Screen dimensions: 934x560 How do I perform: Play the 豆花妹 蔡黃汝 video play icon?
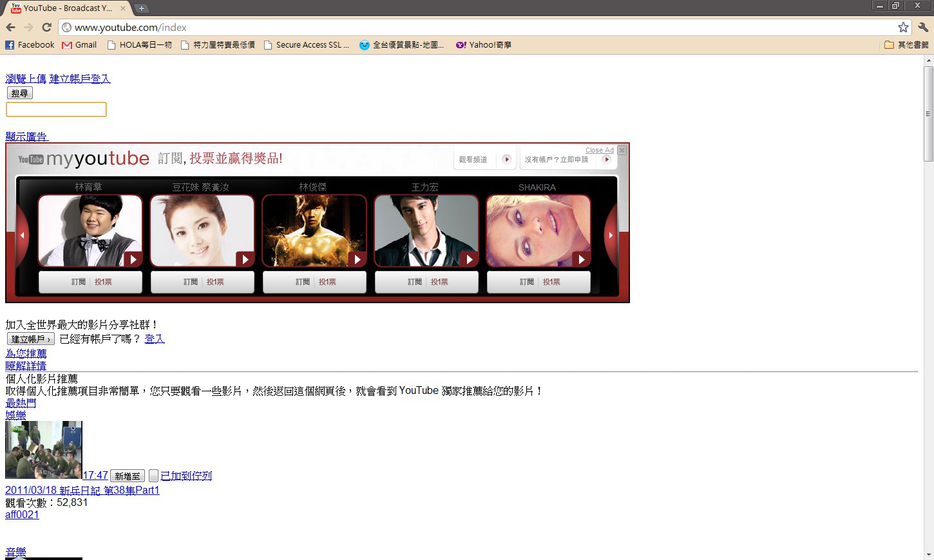tap(245, 259)
